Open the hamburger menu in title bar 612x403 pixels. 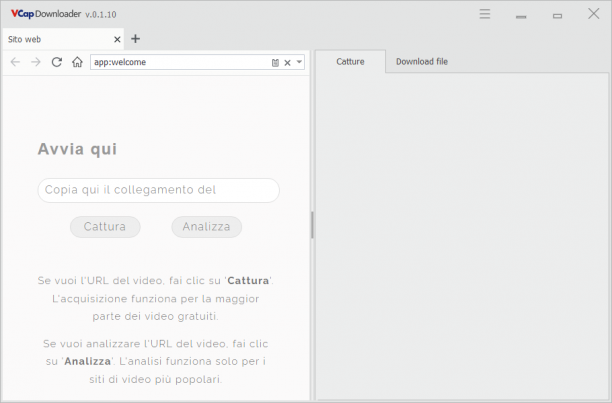tap(485, 14)
